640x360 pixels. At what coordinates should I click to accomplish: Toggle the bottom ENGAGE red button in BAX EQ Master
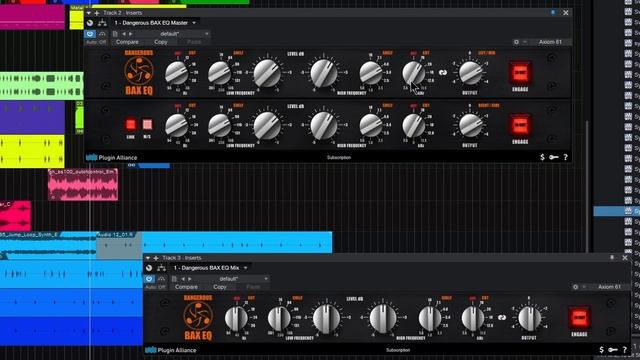point(520,126)
